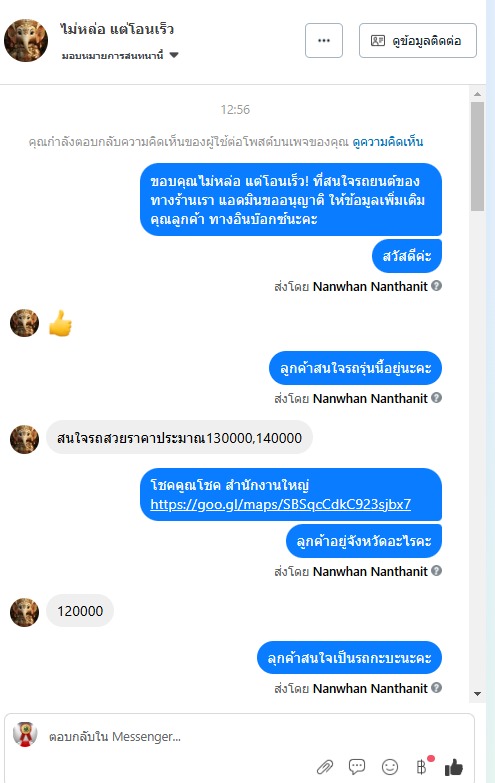Open the ดูความคิดเห็น link
The image size is (495, 783).
388,142
